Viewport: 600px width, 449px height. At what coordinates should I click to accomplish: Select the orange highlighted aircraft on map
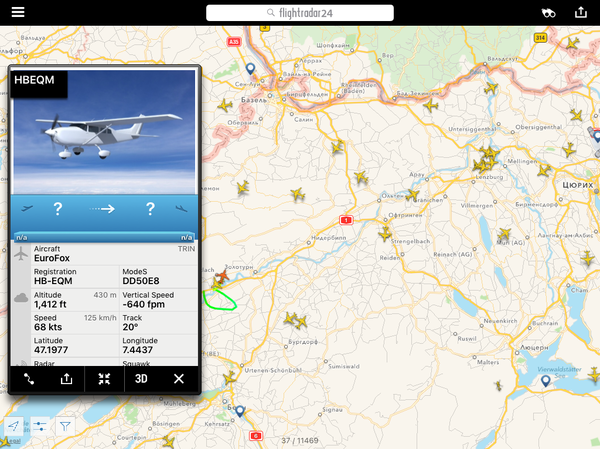coord(222,276)
